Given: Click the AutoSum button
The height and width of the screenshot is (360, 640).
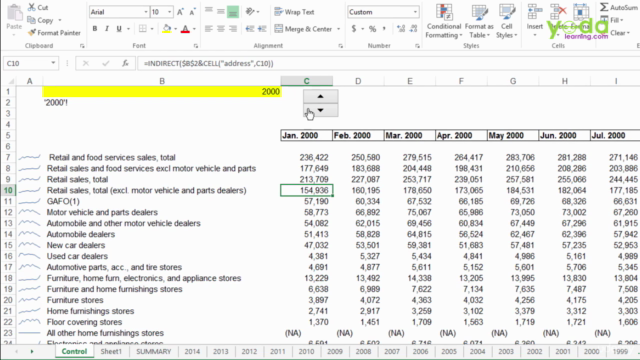Looking at the screenshot, I should (618, 7).
